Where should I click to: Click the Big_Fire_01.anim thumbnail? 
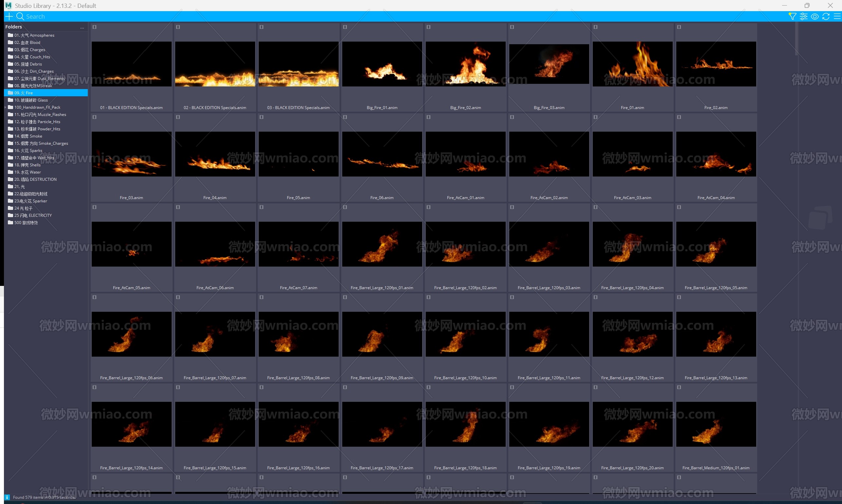tap(382, 64)
